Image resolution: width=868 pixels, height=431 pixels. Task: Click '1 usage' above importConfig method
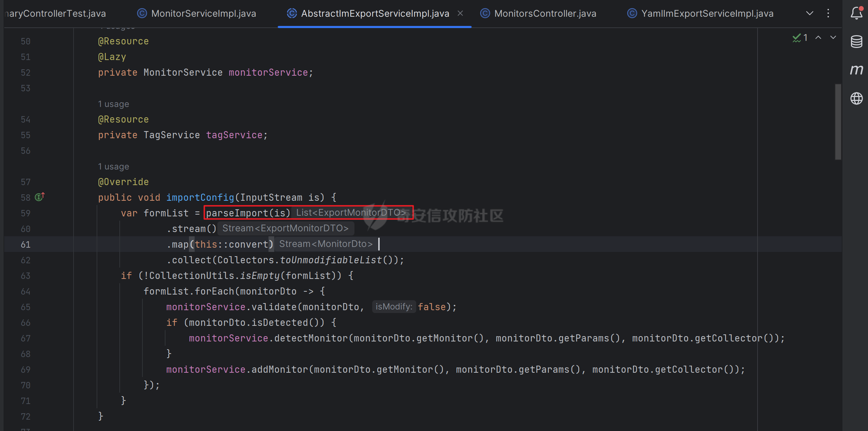pyautogui.click(x=113, y=166)
